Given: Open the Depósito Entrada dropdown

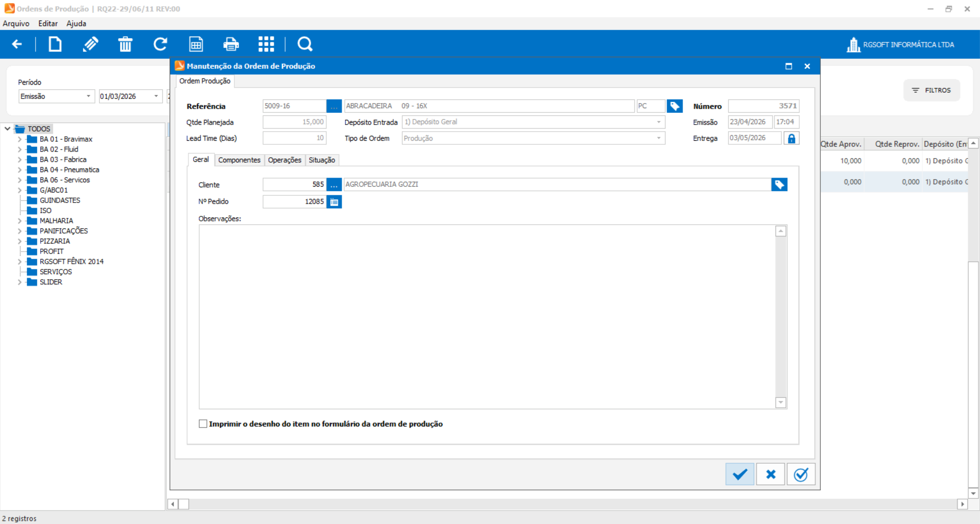Looking at the screenshot, I should (x=659, y=122).
